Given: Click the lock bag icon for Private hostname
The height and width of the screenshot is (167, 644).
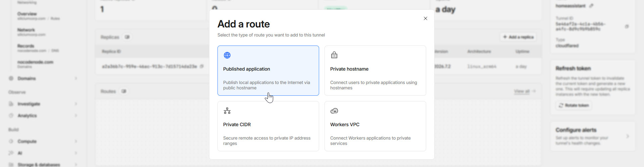Looking at the screenshot, I should tap(334, 55).
